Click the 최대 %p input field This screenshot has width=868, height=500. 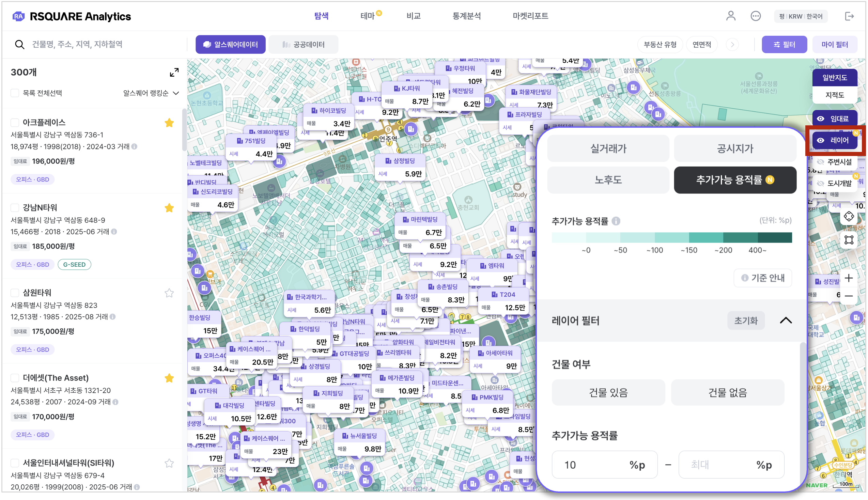[721, 465]
